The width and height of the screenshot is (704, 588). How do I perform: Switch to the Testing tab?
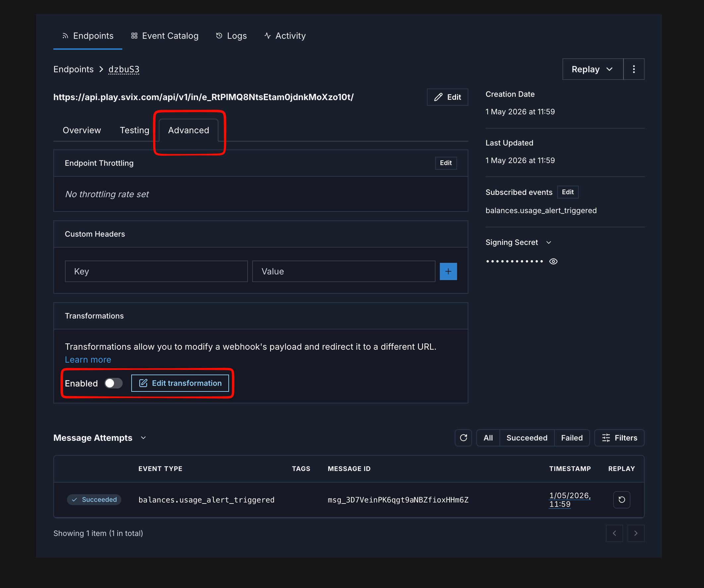coord(135,130)
